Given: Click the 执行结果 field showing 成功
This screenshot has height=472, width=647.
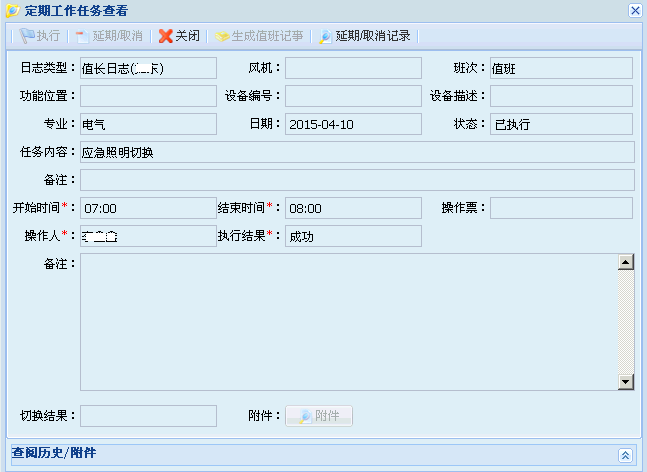Looking at the screenshot, I should 352,236.
